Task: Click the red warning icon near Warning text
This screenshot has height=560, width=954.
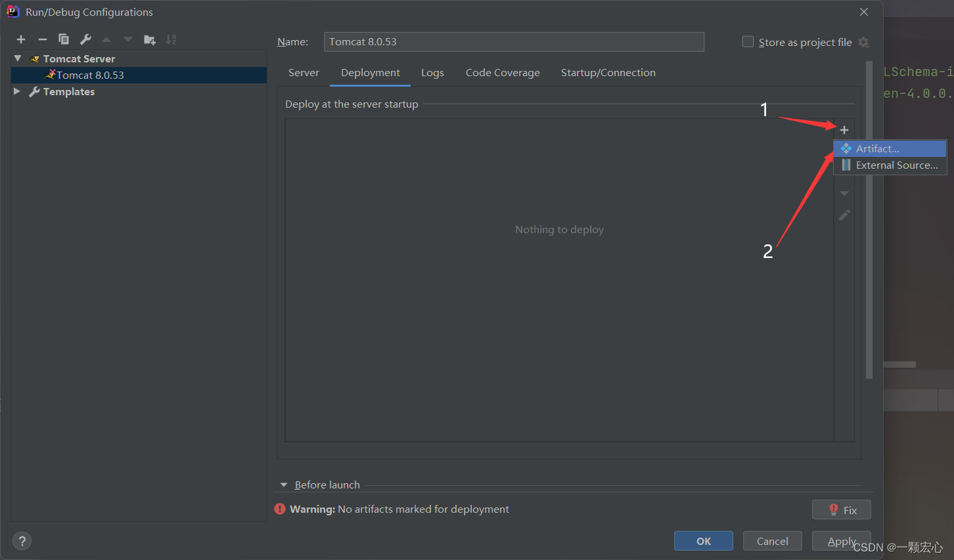Action: 280,509
